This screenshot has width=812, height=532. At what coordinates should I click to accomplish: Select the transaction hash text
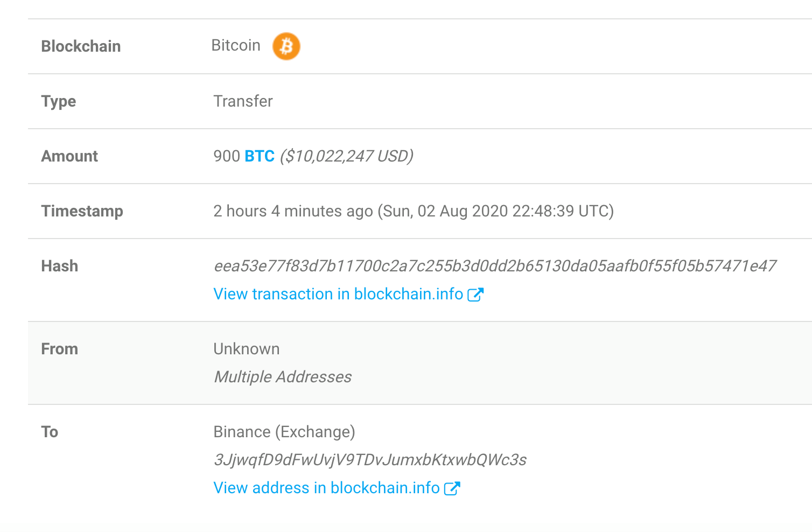[495, 266]
